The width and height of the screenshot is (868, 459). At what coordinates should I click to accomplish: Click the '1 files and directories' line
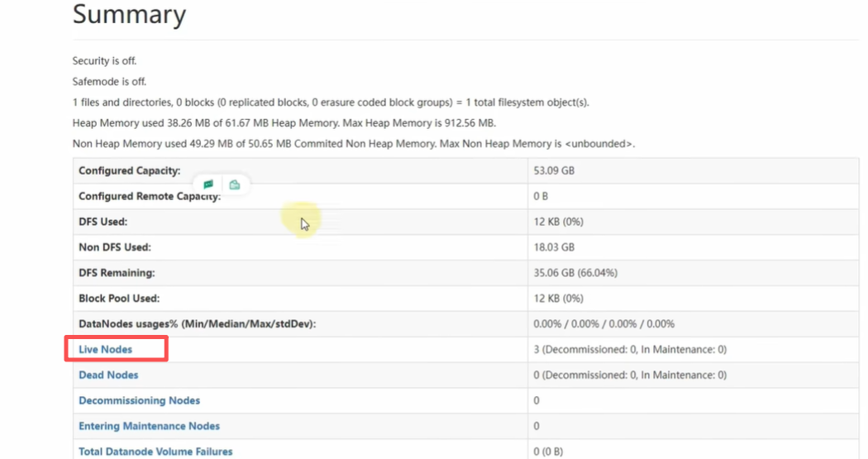[331, 103]
